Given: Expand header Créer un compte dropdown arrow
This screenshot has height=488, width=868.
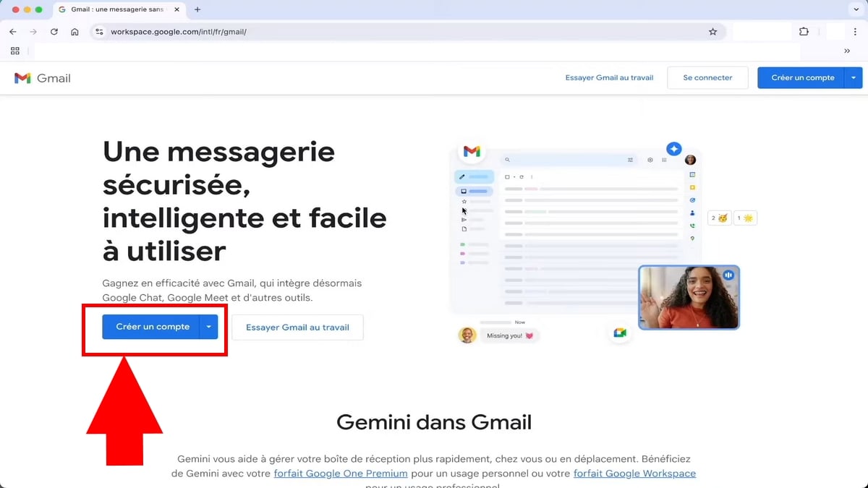Looking at the screenshot, I should point(854,78).
